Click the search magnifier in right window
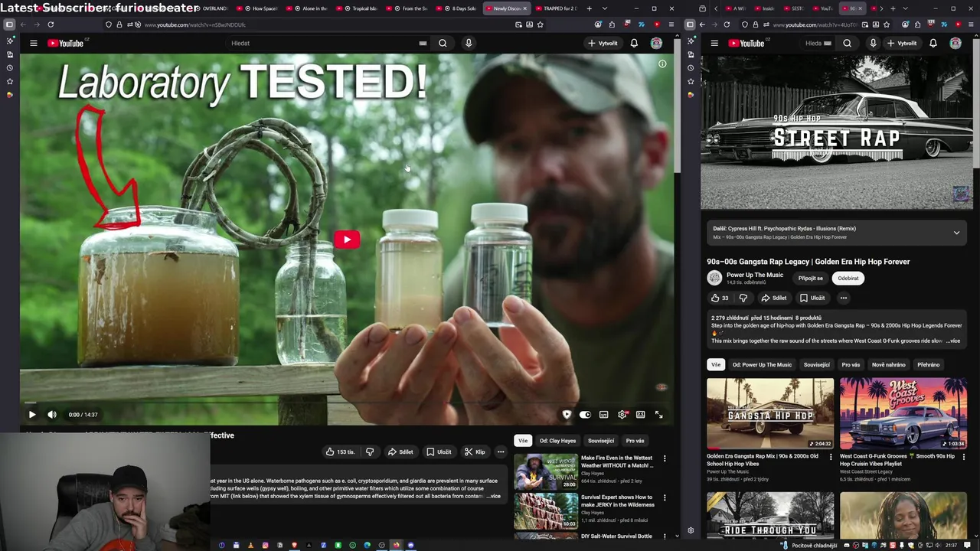Image resolution: width=980 pixels, height=551 pixels. click(x=847, y=43)
